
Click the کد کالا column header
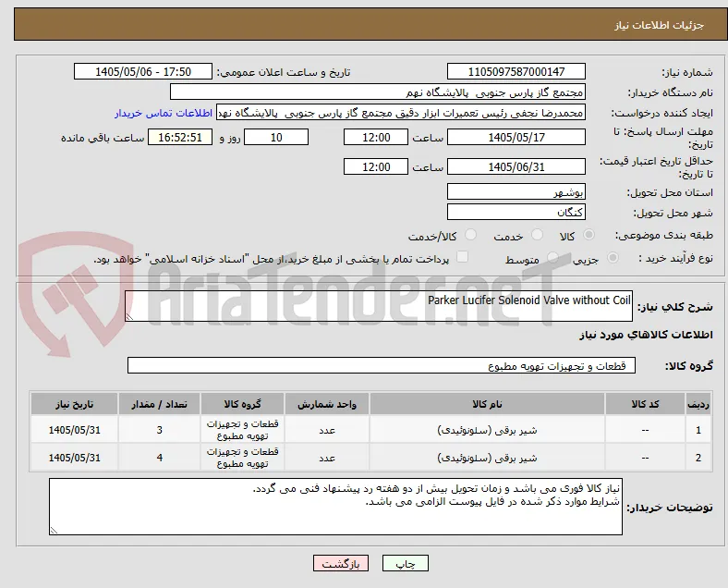pos(645,404)
